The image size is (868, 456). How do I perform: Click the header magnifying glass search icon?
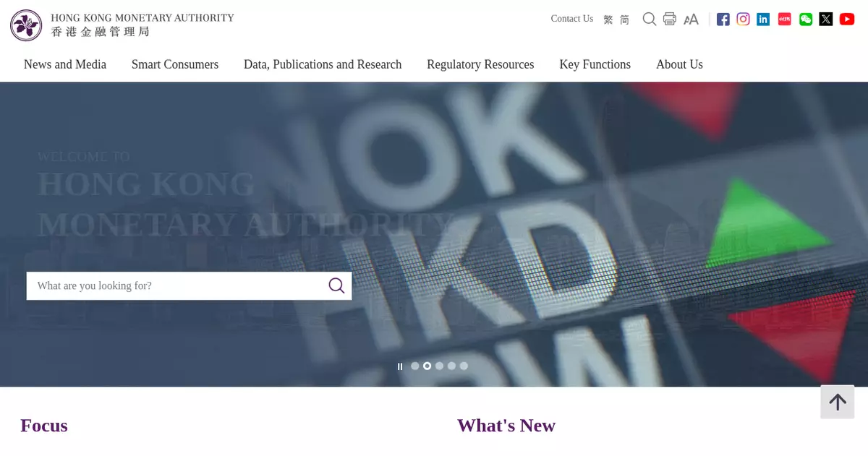[650, 20]
